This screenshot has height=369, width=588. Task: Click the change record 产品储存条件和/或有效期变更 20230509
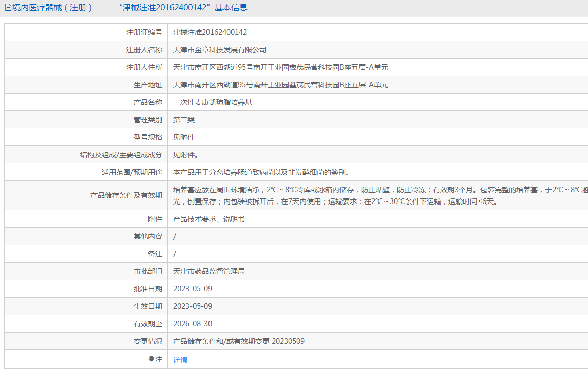click(238, 341)
